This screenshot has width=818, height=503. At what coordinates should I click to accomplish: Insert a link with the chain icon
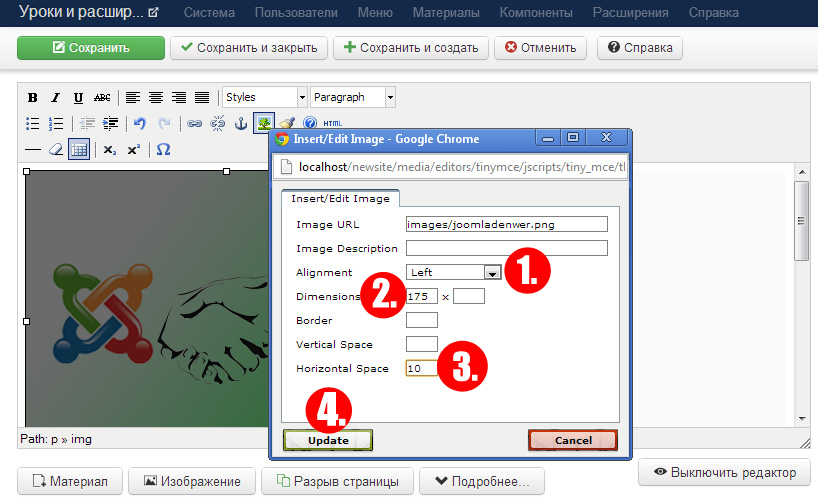click(x=195, y=124)
